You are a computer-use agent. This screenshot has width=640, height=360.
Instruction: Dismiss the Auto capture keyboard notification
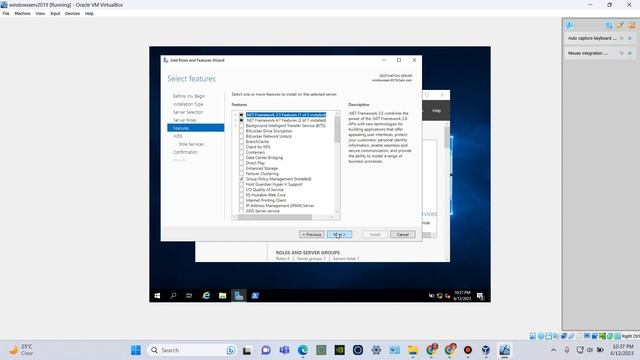click(630, 38)
